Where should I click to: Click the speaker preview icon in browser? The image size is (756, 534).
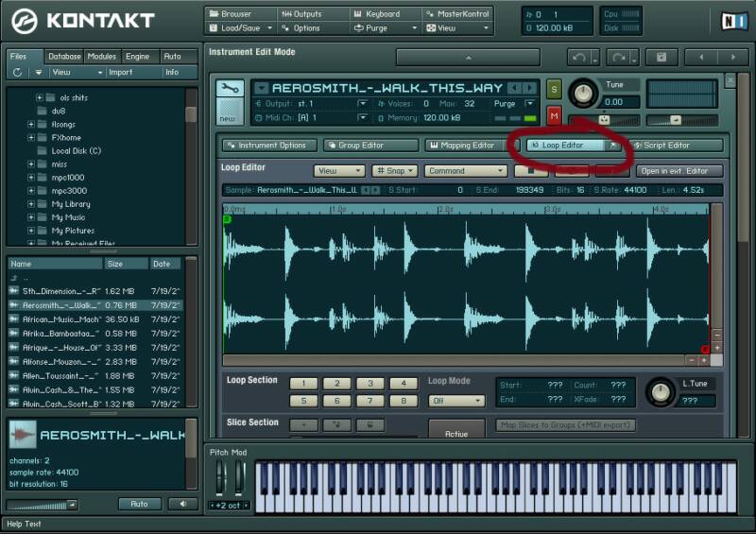click(182, 504)
